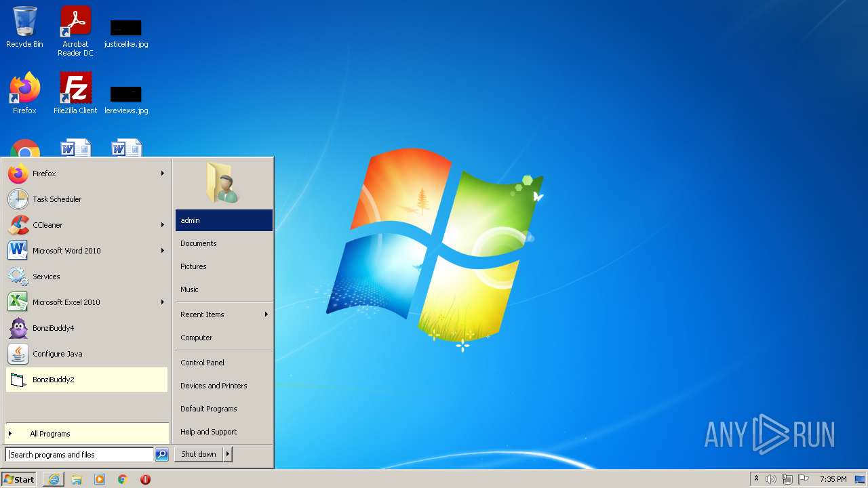Open Documents from Start menu

coord(224,243)
